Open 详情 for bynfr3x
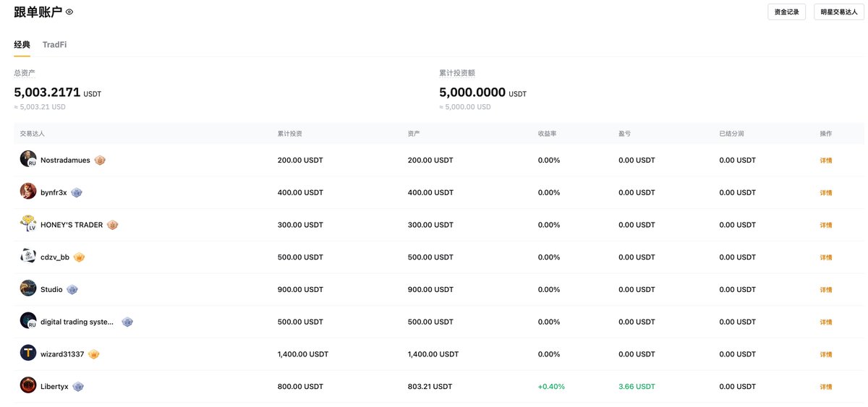The height and width of the screenshot is (407, 868). (x=825, y=193)
